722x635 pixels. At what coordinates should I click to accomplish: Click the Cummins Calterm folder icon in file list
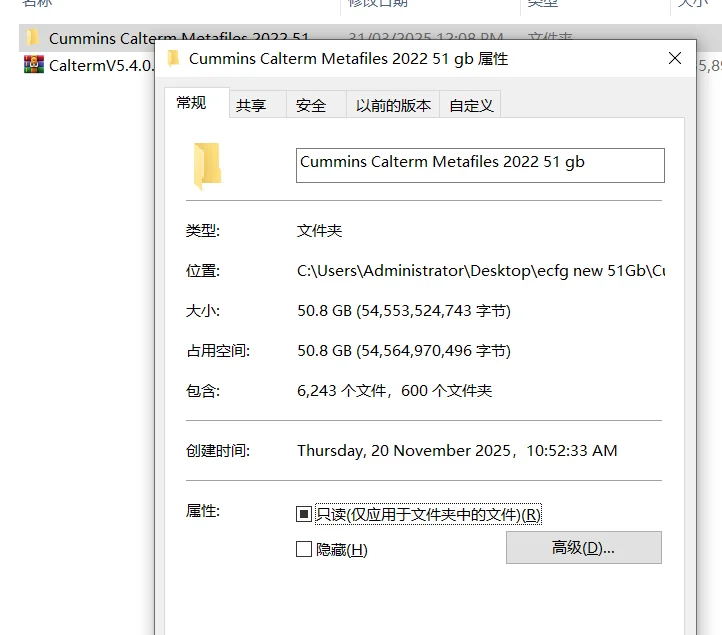click(x=33, y=37)
